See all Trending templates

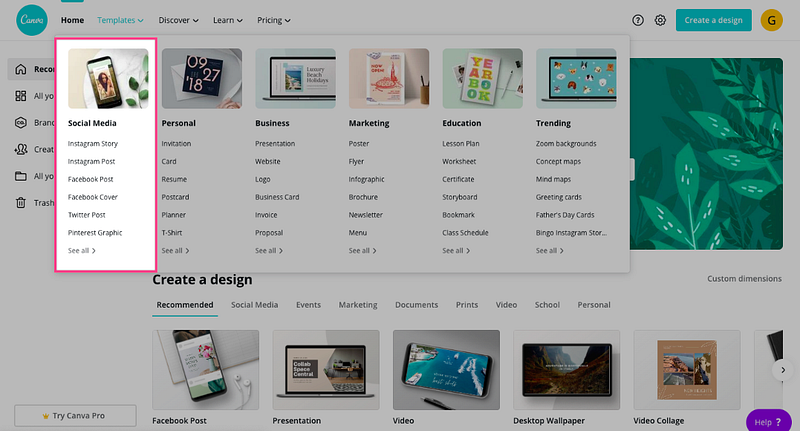549,250
